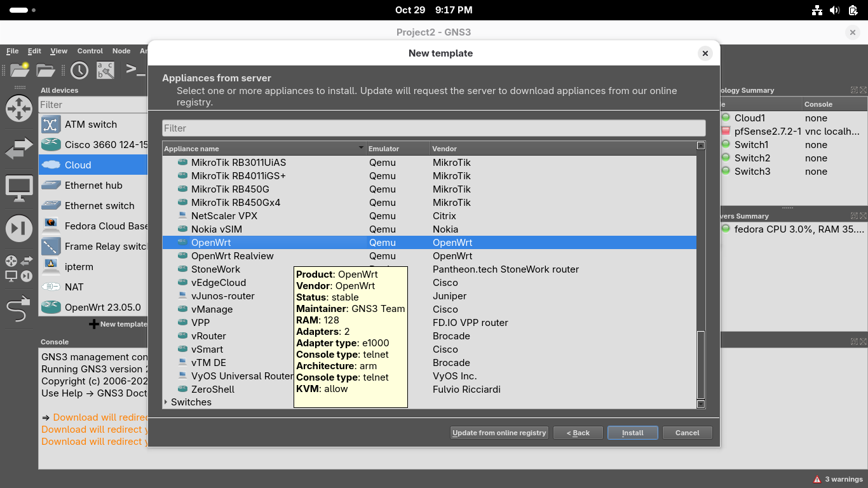Open snapshots via the clock icon
This screenshot has width=868, height=488.
pos(79,70)
